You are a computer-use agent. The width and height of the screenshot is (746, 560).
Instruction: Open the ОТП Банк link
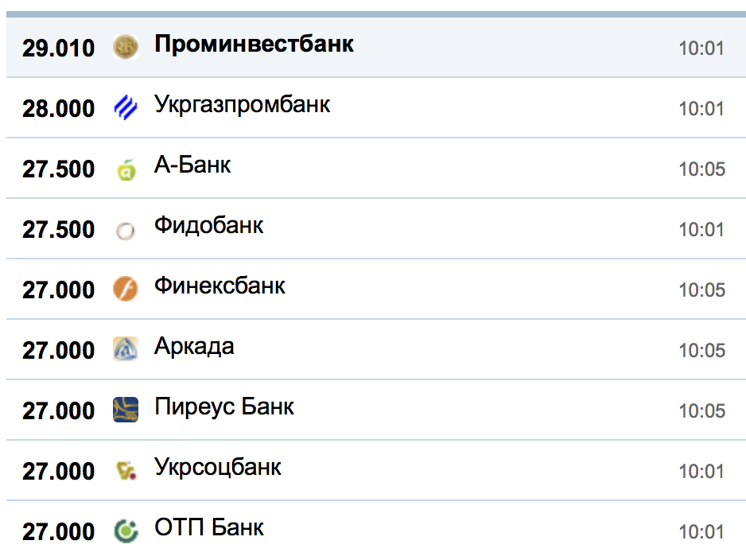(x=209, y=528)
